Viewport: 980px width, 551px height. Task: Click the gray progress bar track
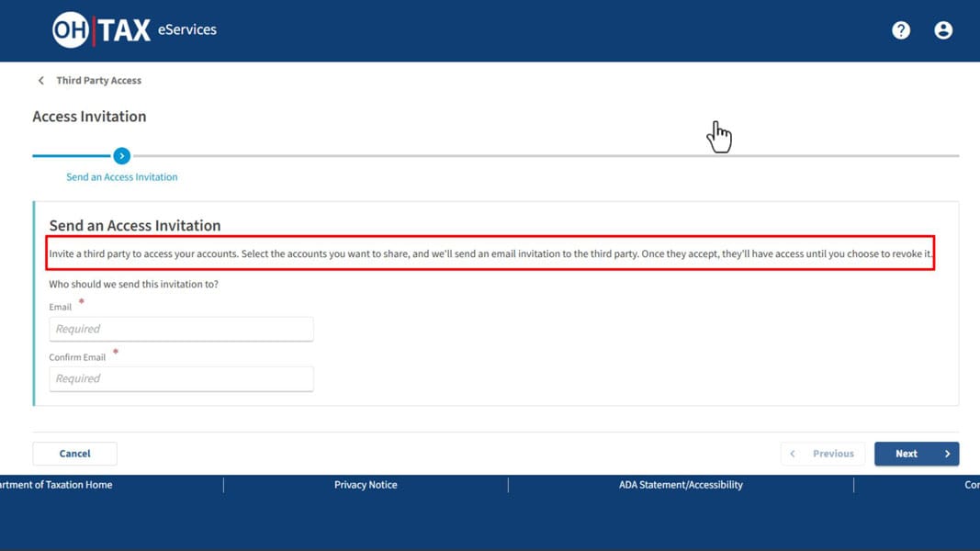click(551, 156)
